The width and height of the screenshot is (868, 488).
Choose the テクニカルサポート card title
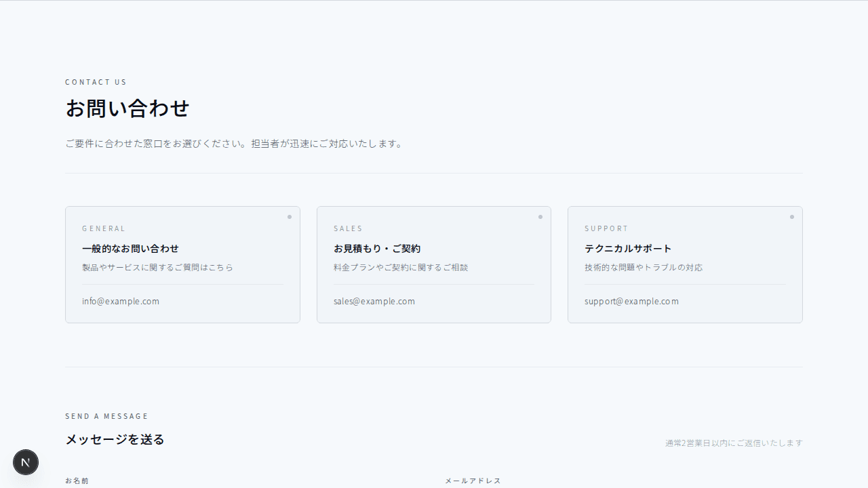click(x=628, y=249)
